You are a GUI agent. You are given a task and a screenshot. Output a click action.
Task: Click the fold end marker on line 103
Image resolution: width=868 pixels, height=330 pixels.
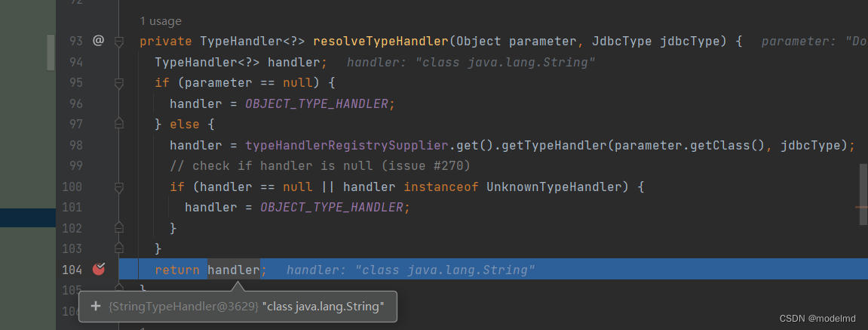click(x=118, y=248)
